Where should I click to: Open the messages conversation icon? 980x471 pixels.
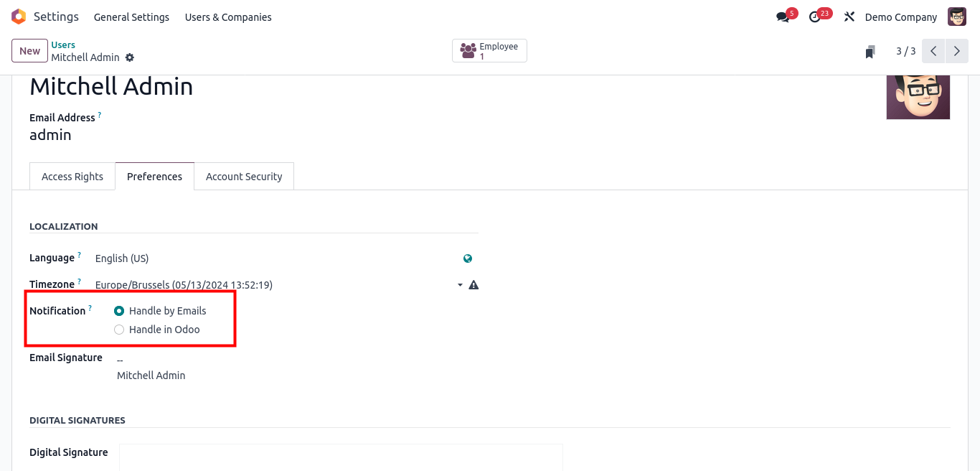tap(783, 17)
